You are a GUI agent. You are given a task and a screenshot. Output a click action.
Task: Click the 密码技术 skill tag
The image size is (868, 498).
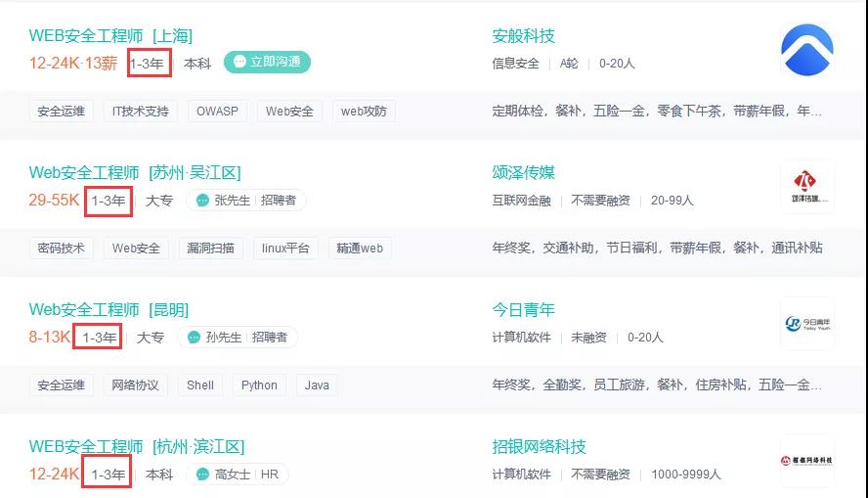61,249
